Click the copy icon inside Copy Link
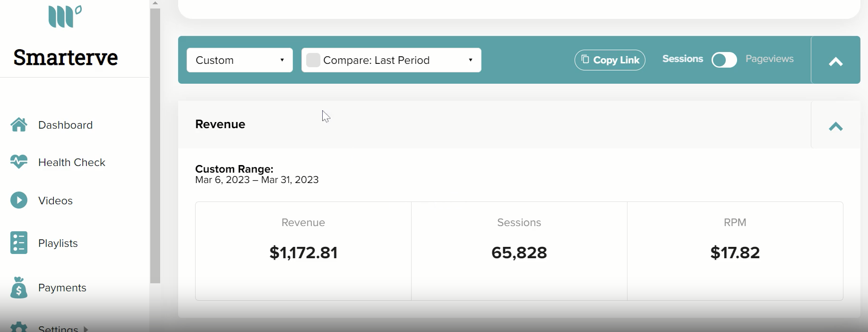868x332 pixels. 585,59
